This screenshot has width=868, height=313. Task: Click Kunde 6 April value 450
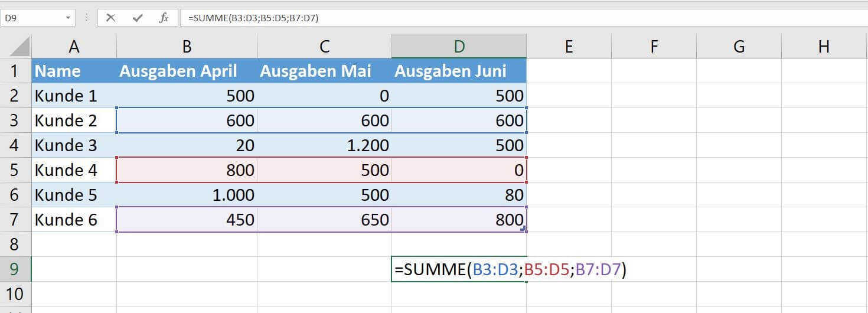pos(187,220)
